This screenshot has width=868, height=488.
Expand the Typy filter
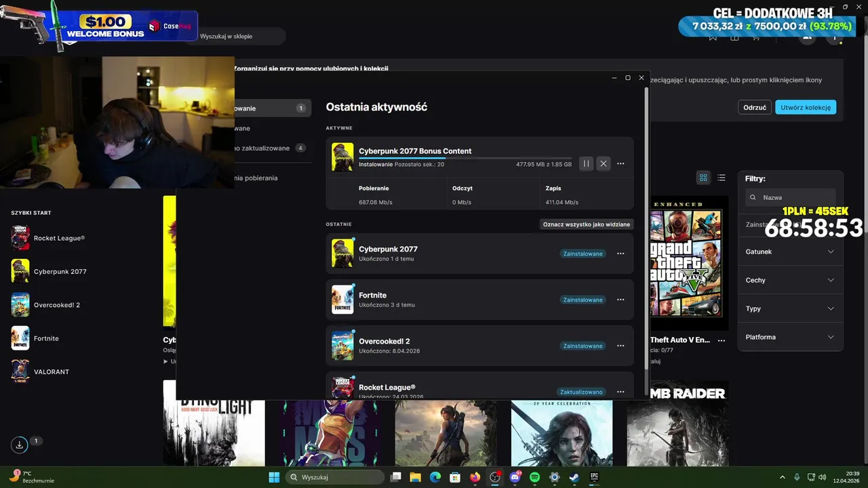pyautogui.click(x=791, y=308)
